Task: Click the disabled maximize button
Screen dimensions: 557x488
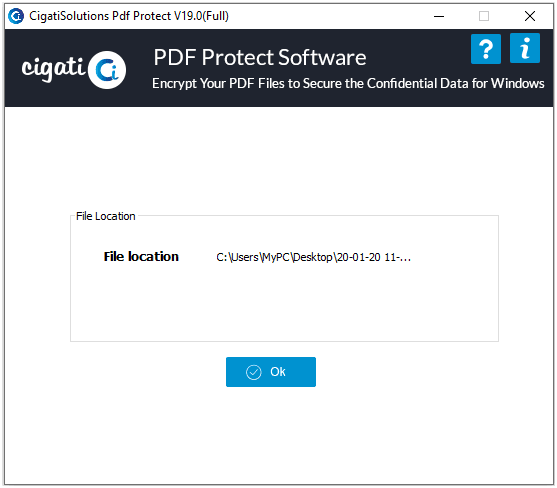Action: 483,16
